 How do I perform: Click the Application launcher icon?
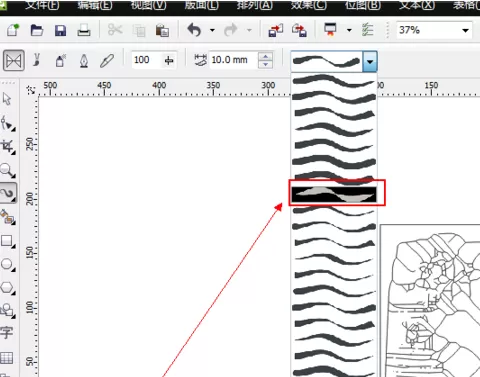pyautogui.click(x=330, y=30)
